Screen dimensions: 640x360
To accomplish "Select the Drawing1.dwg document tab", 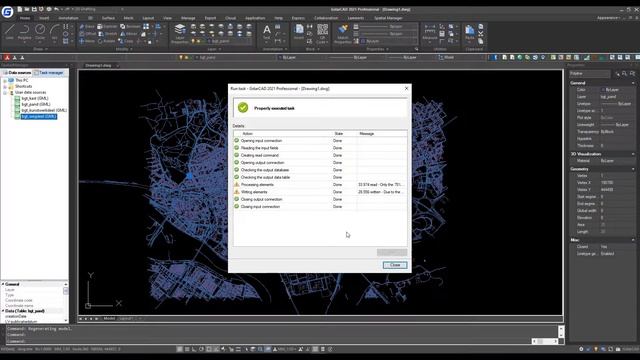I will [98, 65].
